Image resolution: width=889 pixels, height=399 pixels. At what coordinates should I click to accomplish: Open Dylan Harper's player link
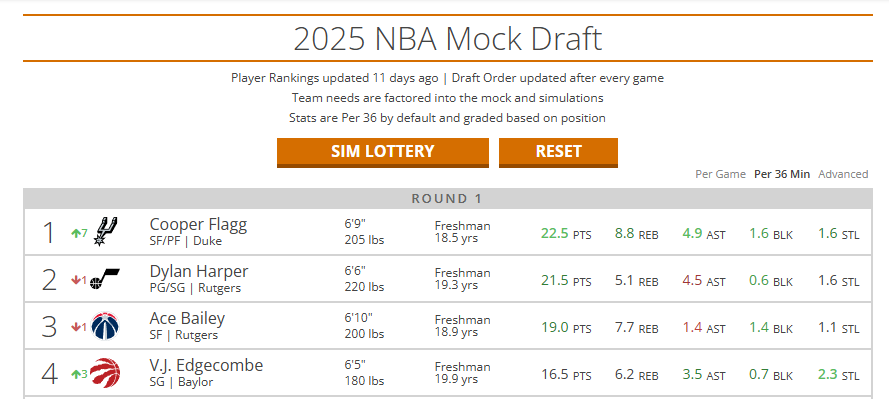tap(198, 272)
